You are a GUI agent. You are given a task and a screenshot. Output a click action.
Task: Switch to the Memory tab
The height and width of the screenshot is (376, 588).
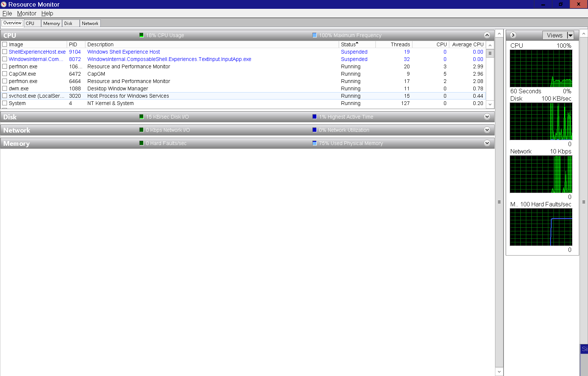coord(51,23)
